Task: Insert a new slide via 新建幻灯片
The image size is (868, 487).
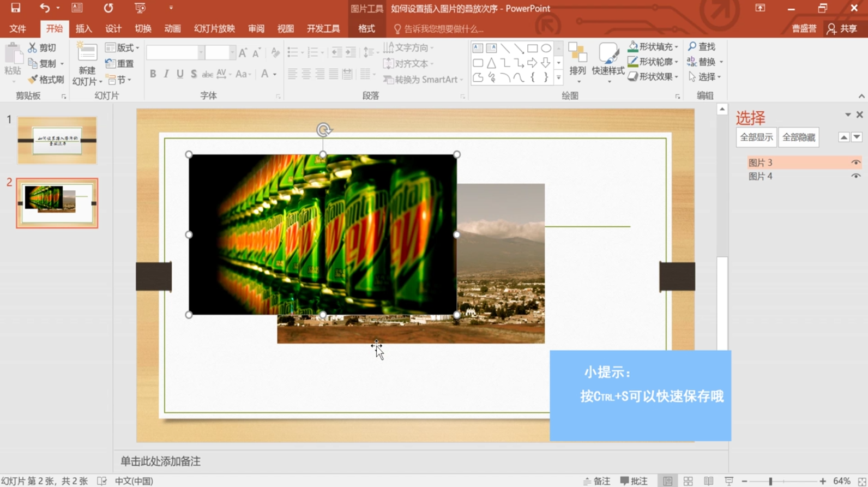Action: 87,64
